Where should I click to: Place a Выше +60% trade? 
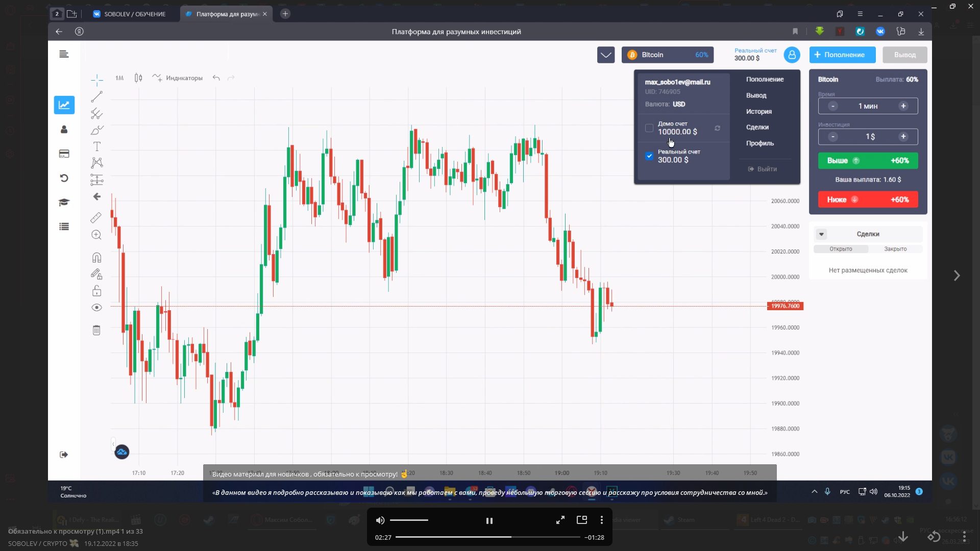(868, 161)
